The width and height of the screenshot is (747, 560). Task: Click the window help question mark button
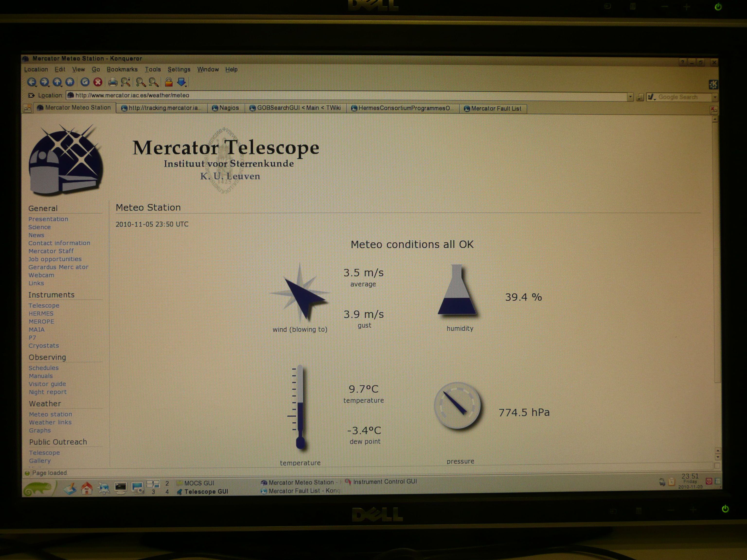[683, 62]
